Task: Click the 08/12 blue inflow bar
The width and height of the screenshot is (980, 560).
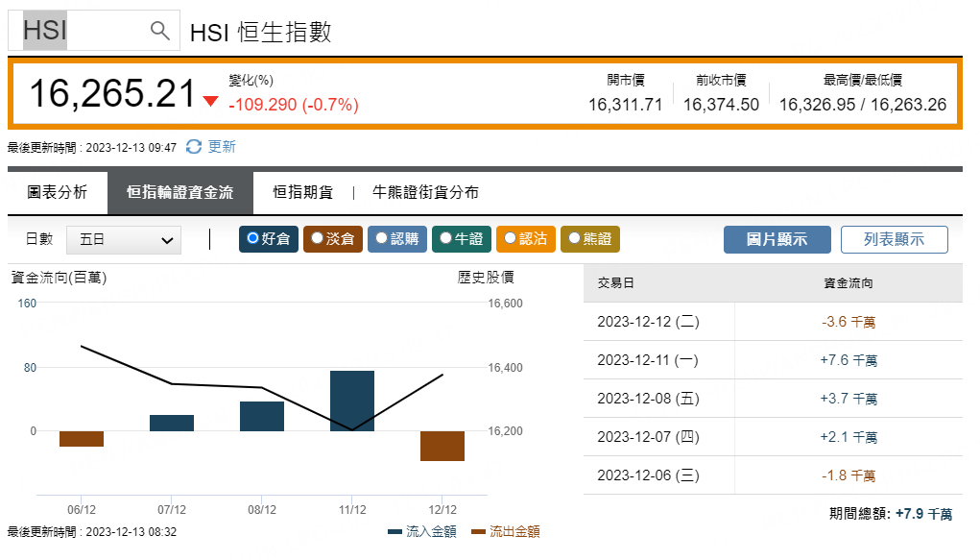Action: (262, 416)
